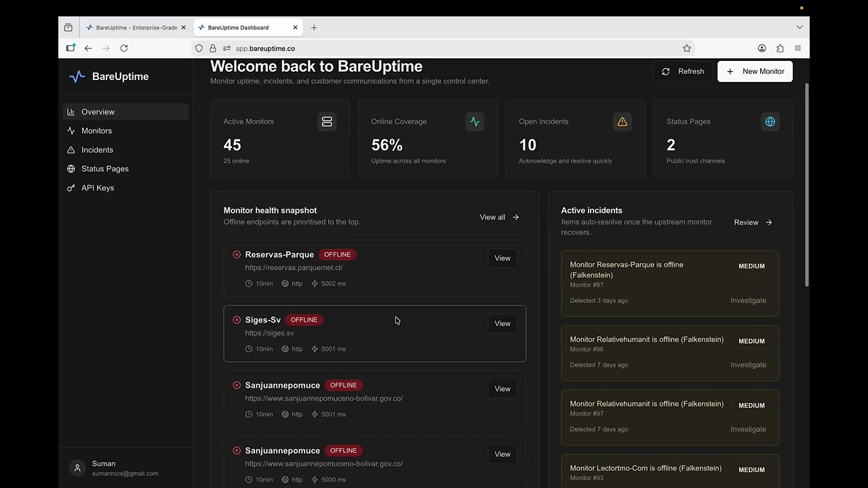This screenshot has height=488, width=868.
Task: Open the browser hamburger menu
Action: click(x=797, y=48)
